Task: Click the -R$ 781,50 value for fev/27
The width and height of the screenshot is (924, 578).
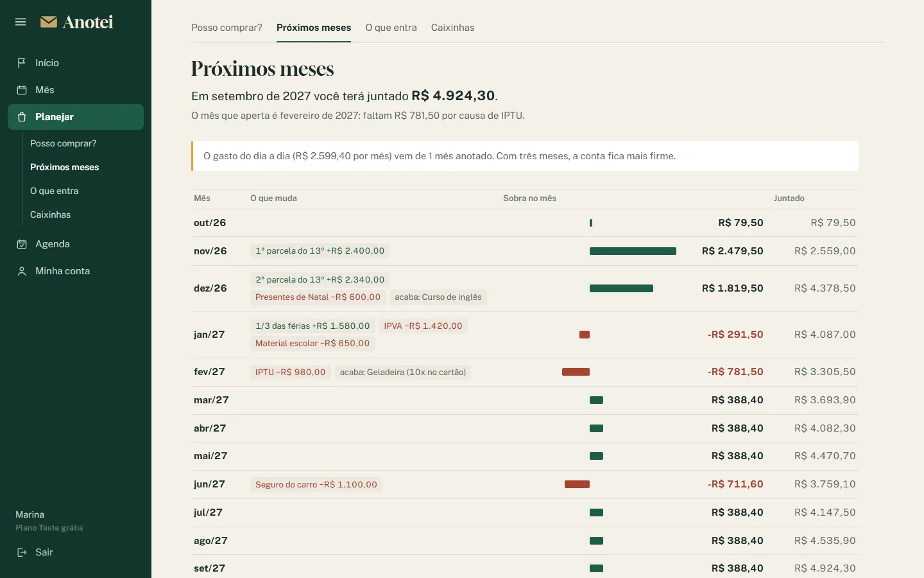Action: [735, 372]
